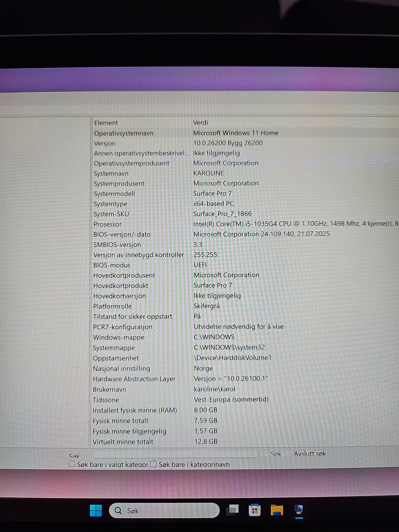Select the Oppstartsenhet row
The height and width of the screenshot is (532, 399).
coord(246,358)
